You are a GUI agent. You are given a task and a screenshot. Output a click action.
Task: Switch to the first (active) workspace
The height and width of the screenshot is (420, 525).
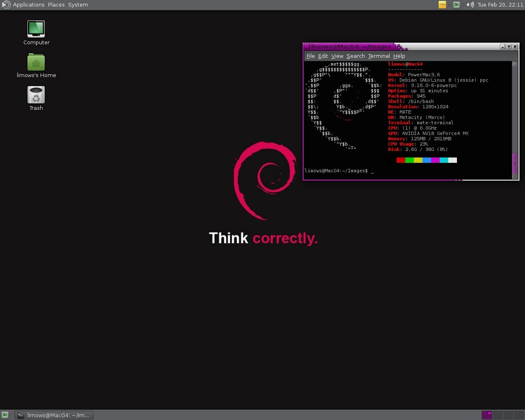click(487, 415)
